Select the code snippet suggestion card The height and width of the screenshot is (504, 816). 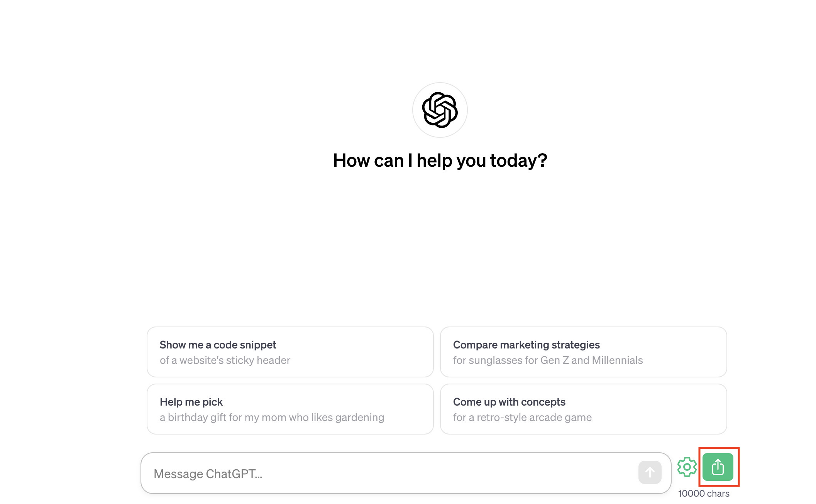pyautogui.click(x=290, y=352)
